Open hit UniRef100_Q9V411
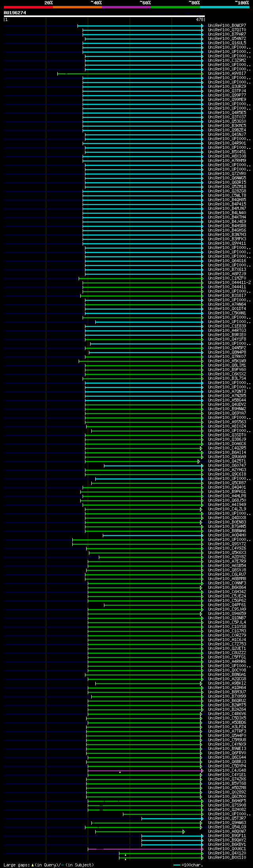 pyautogui.click(x=227, y=244)
